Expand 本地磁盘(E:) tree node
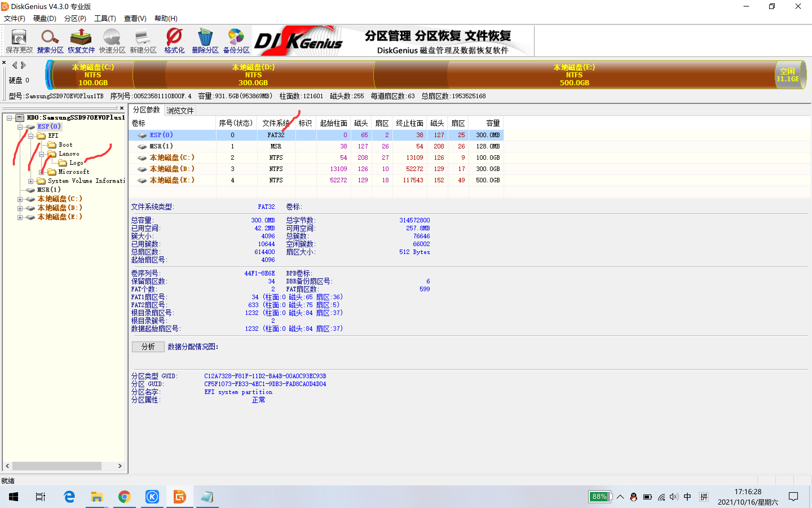 point(20,218)
